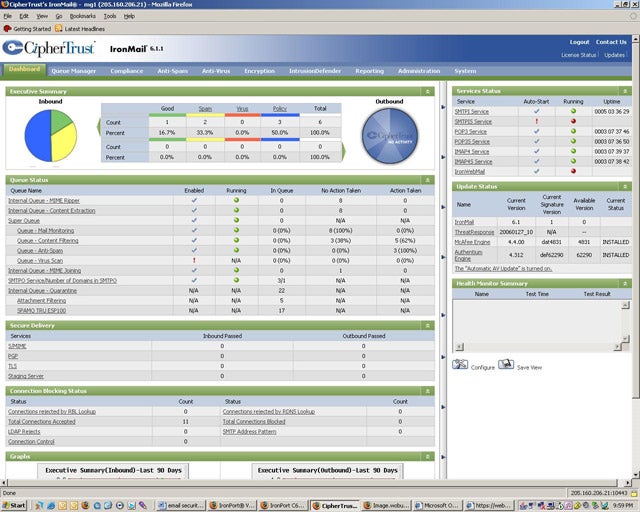Open the Queue Manager tab
The image size is (640, 512).
pyautogui.click(x=73, y=71)
